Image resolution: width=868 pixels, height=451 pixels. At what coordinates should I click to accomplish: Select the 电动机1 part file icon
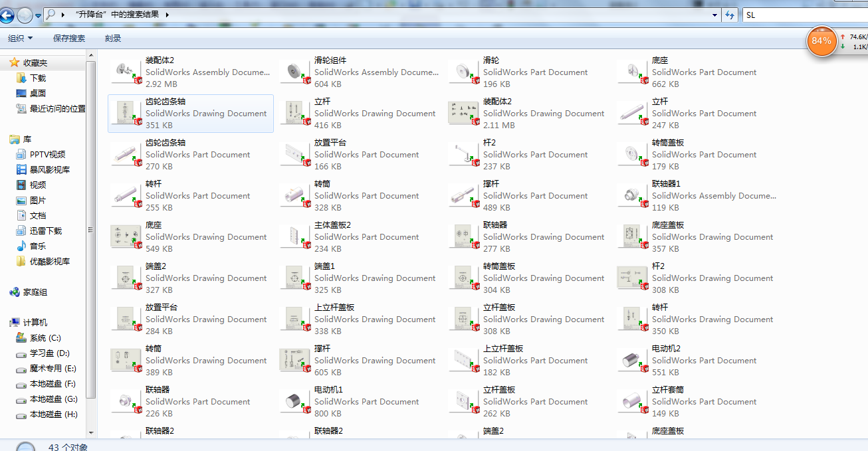click(295, 401)
